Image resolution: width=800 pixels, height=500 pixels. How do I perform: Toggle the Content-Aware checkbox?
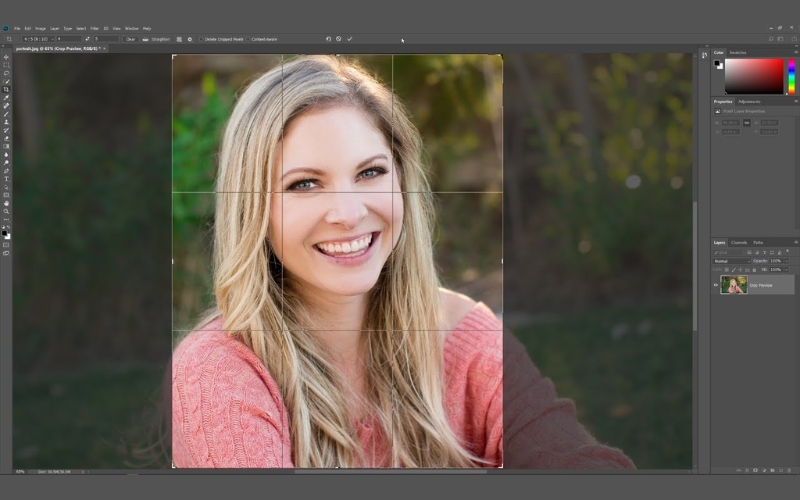click(250, 39)
